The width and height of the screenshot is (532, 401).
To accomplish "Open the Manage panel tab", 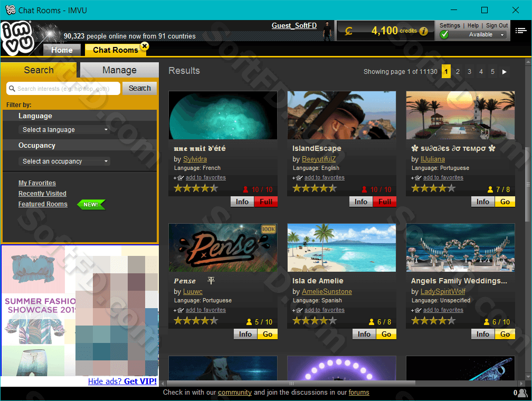I will (x=119, y=70).
